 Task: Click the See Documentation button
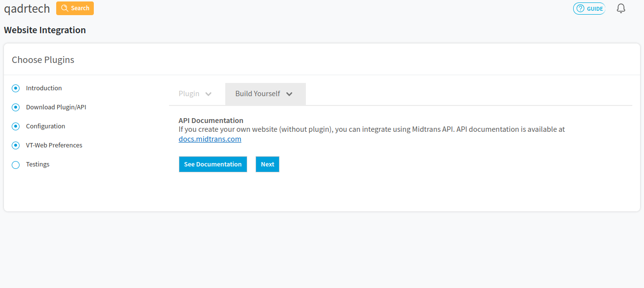(x=213, y=165)
